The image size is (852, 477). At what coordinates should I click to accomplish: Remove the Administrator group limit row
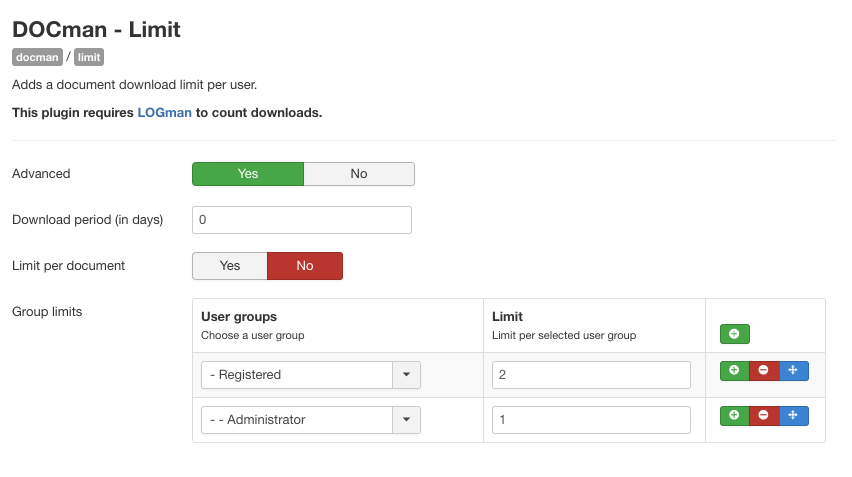point(764,416)
